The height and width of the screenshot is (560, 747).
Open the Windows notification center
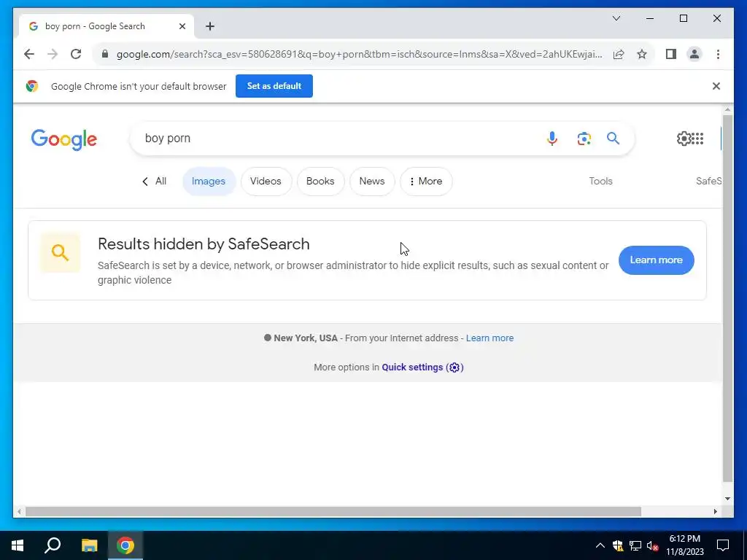click(723, 545)
